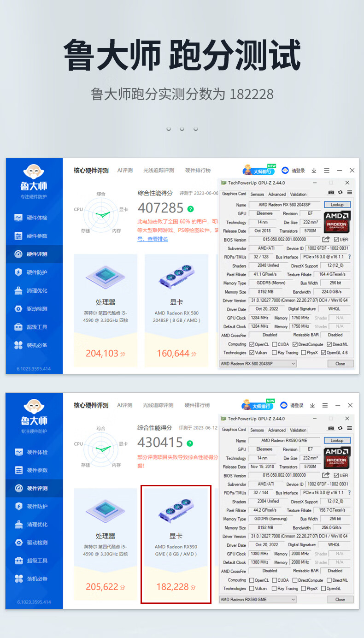364x638 pixels.
Task: Open GPU-Z hamburger menu in the upper window
Action: (x=349, y=192)
